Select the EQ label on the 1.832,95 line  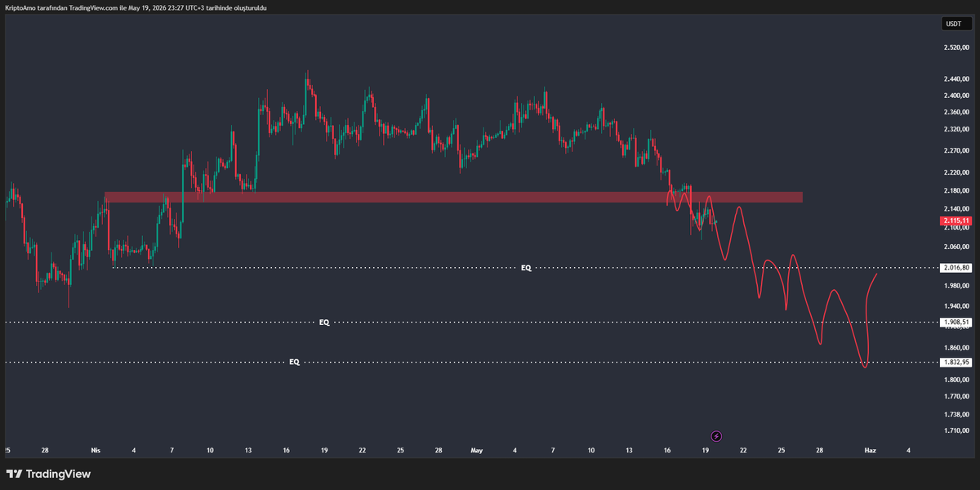(294, 362)
